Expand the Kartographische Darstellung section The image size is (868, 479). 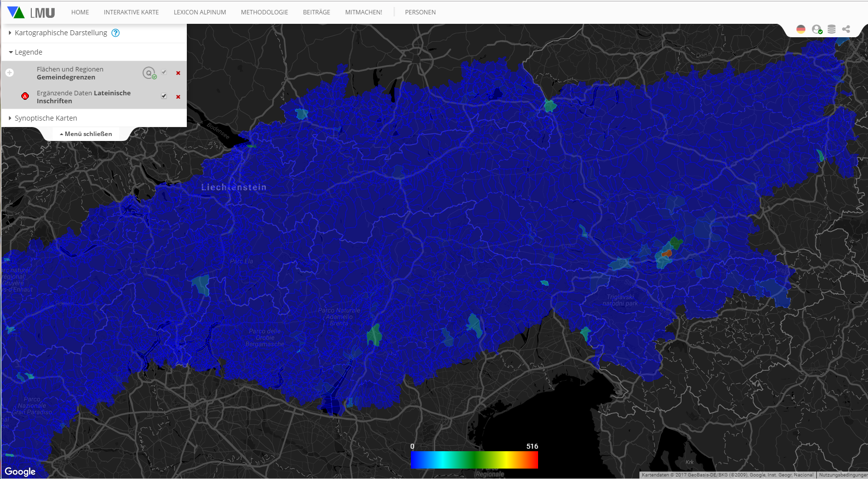pos(61,33)
